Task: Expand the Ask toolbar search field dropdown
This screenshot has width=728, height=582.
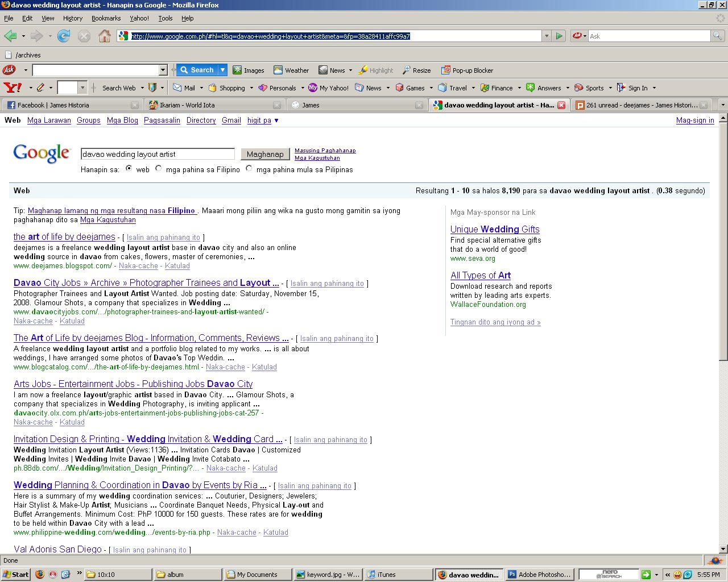Action: point(163,70)
